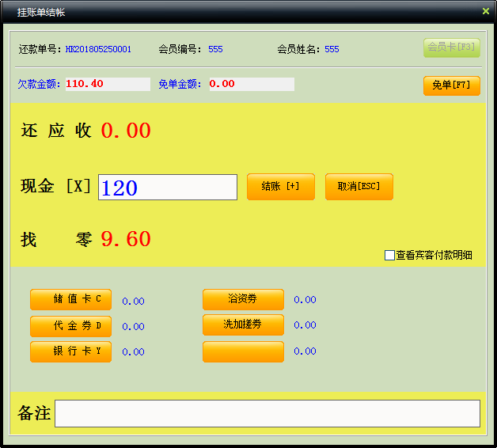Click the 储值卡 amount value 0.00
The height and width of the screenshot is (448, 497).
(x=133, y=301)
